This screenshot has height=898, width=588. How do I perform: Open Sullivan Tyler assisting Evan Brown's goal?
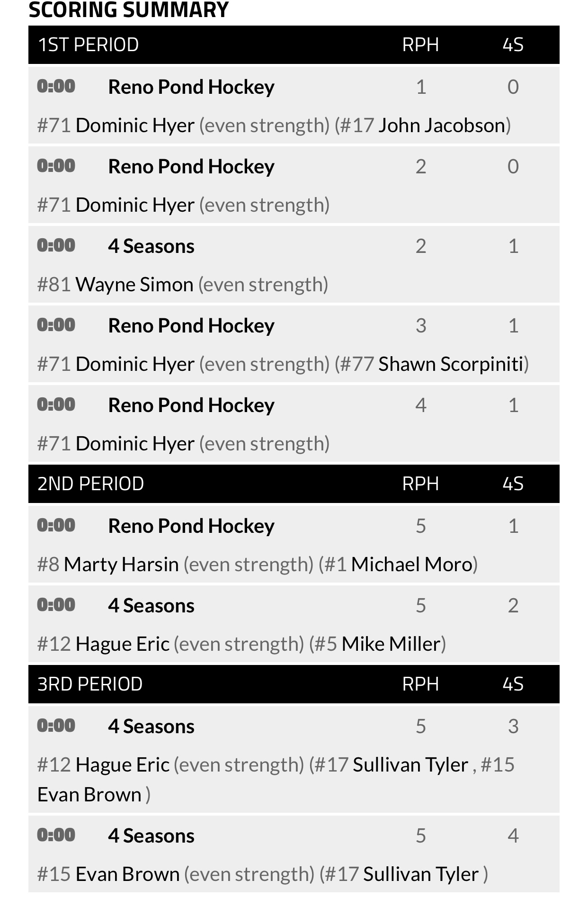(421, 874)
